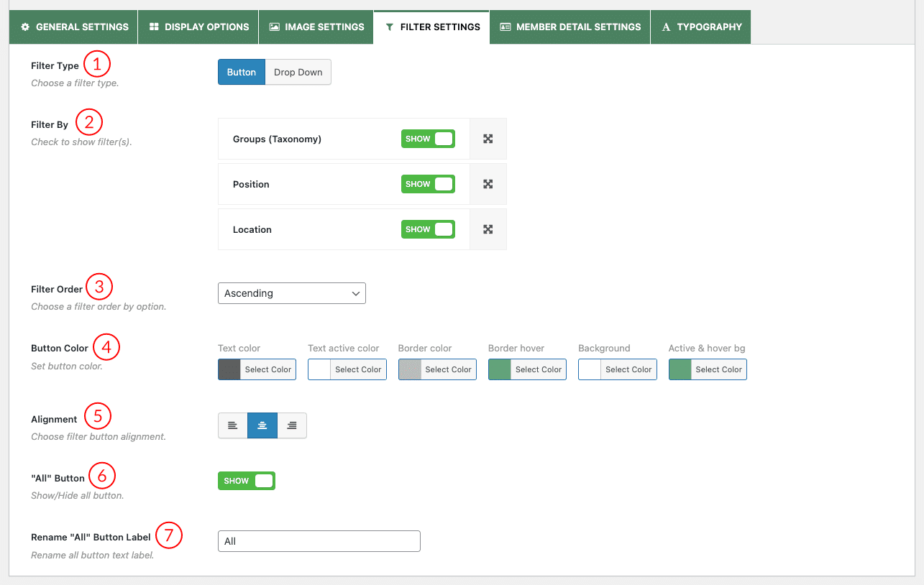The height and width of the screenshot is (585, 924).
Task: Click the "Filter Order" setting label
Action: coord(57,289)
